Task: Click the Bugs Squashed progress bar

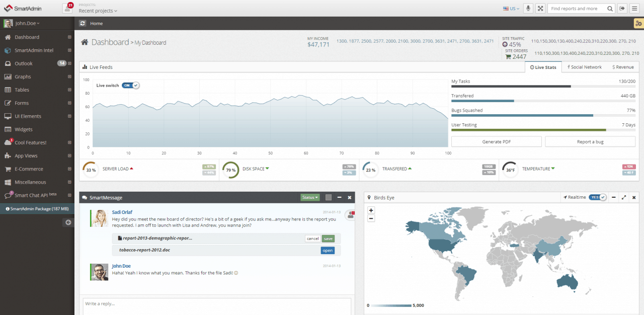Action: pyautogui.click(x=543, y=115)
